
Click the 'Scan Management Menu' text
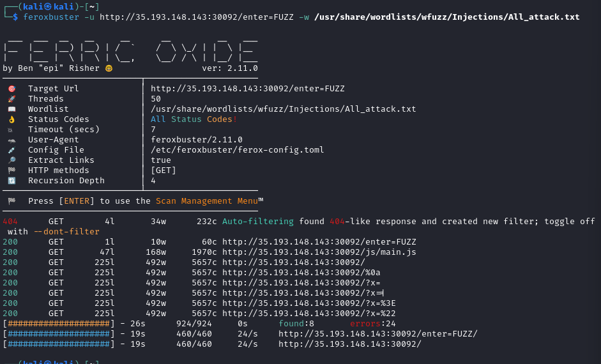coord(206,201)
